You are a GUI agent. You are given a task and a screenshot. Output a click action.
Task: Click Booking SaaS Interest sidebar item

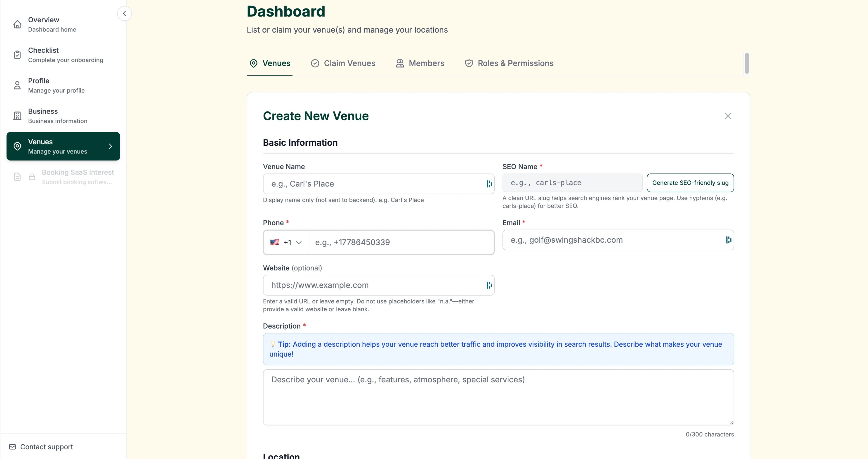coord(63,177)
